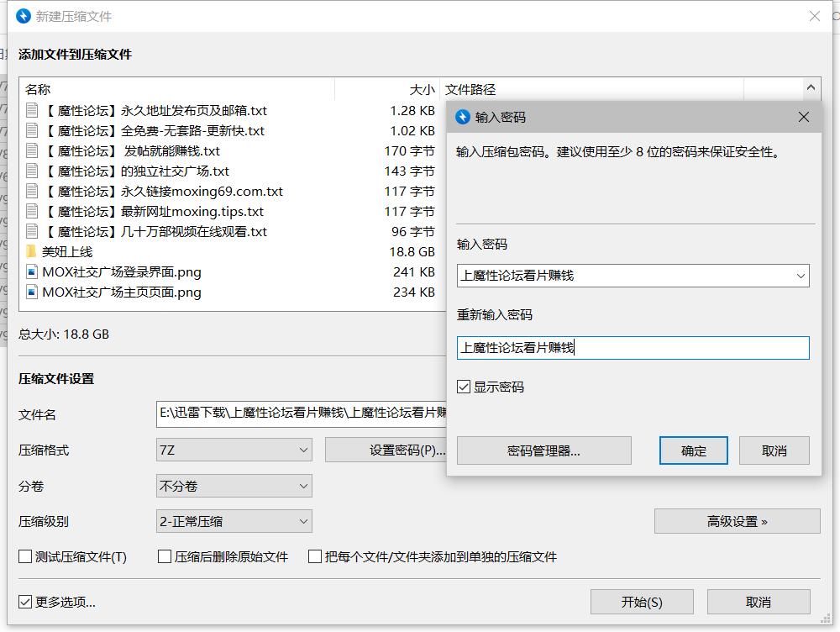Uncheck the 显示密码 checkbox

point(464,387)
